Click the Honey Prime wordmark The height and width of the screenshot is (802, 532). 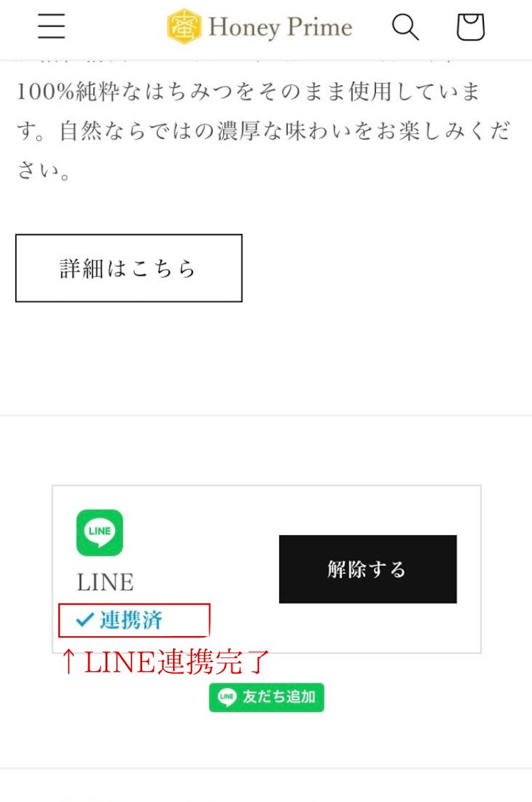pyautogui.click(x=280, y=27)
